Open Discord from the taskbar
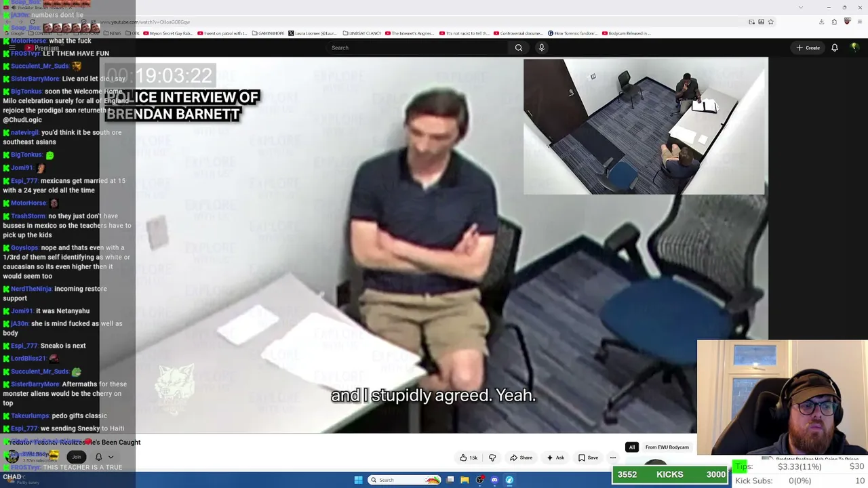This screenshot has width=868, height=488. [x=494, y=480]
